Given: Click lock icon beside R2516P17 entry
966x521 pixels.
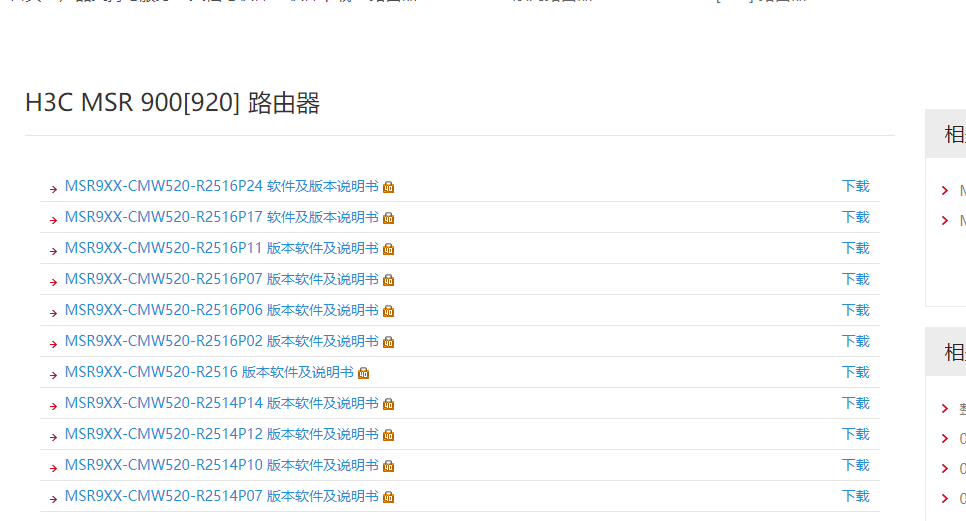Looking at the screenshot, I should coord(388,217).
